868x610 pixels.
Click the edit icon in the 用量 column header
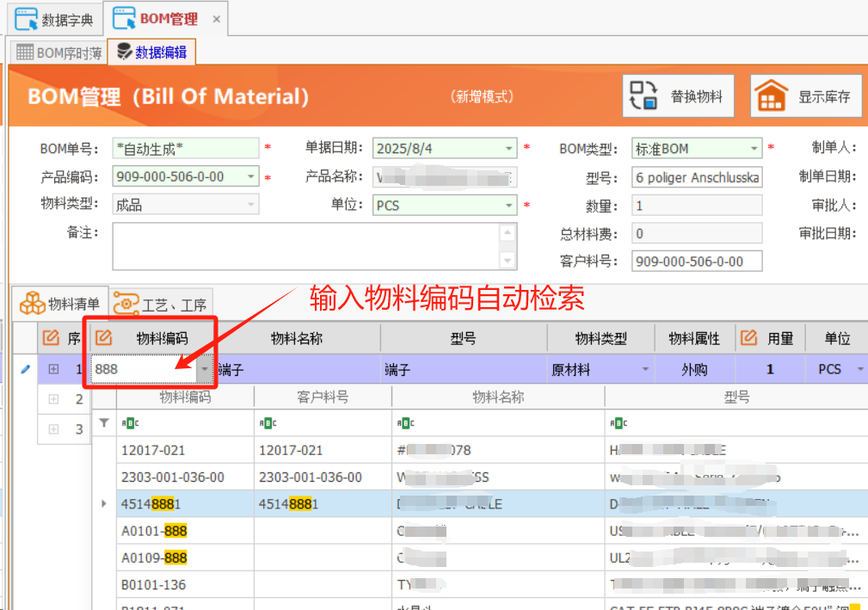tap(748, 337)
